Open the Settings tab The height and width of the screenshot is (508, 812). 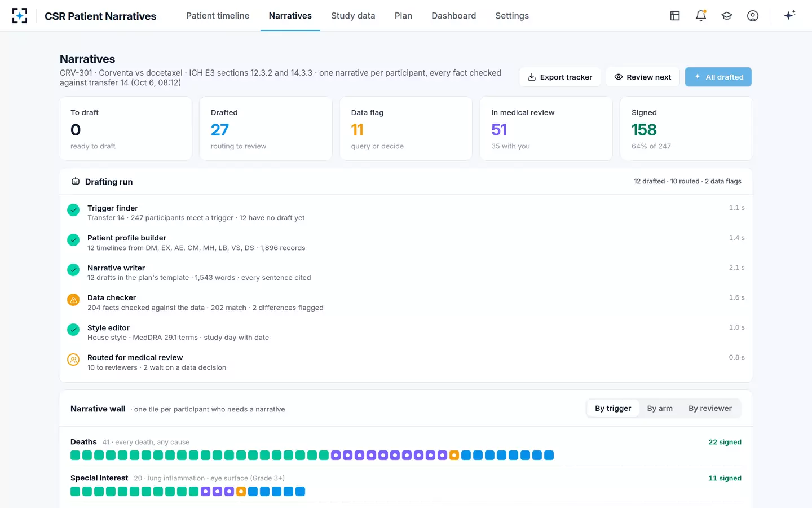coord(512,16)
